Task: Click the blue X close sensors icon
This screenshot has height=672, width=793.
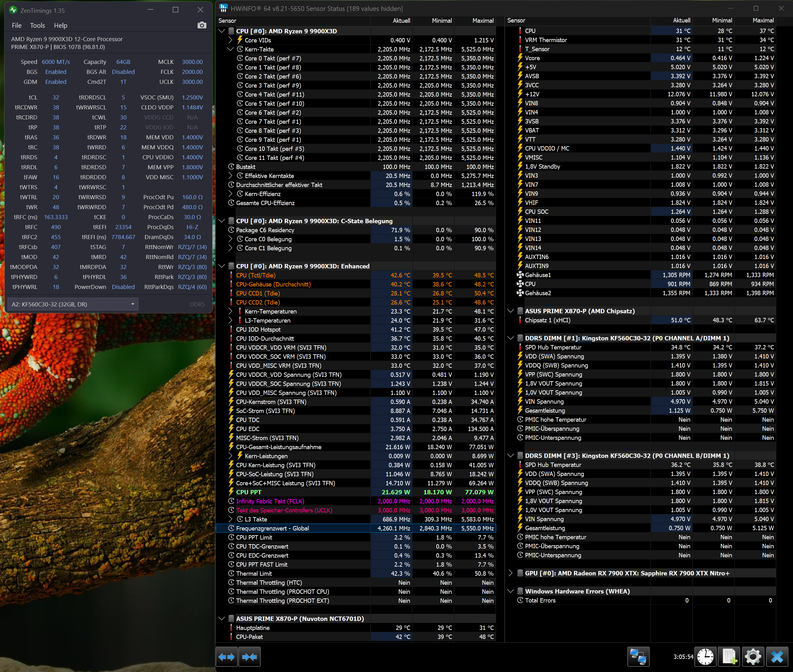Action: 776,657
